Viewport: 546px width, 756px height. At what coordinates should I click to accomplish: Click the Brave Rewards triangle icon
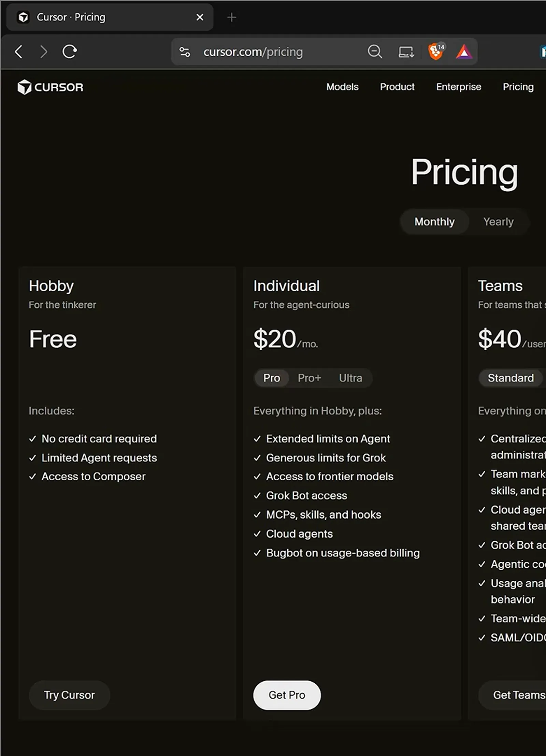[464, 52]
